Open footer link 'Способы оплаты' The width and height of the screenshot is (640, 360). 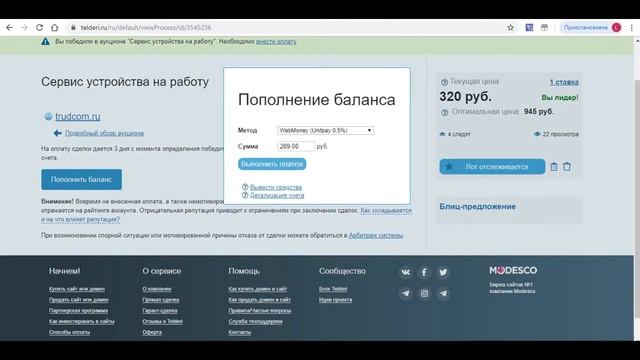point(69,332)
